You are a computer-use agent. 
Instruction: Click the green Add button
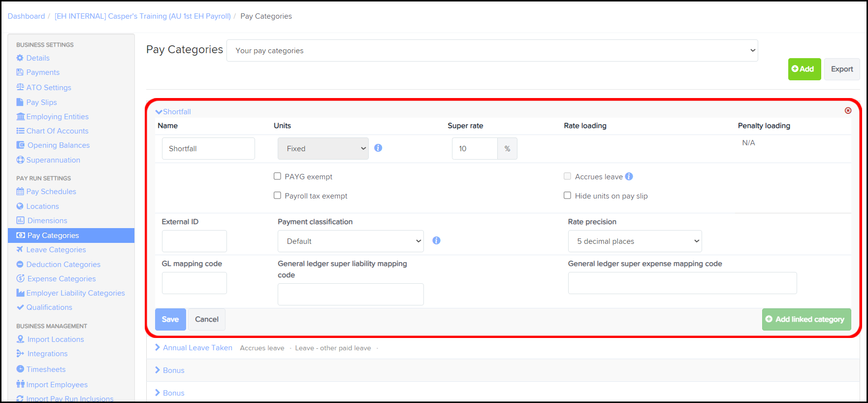click(804, 69)
